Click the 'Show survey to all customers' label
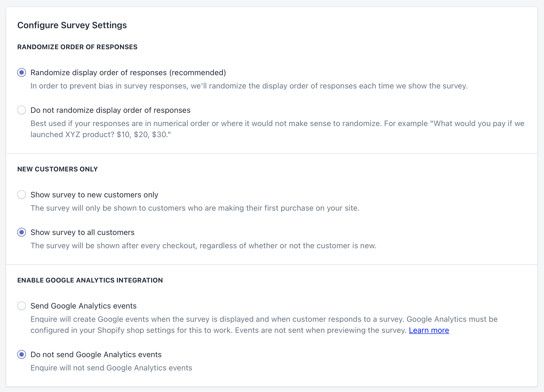Image resolution: width=544 pixels, height=392 pixels. pyautogui.click(x=82, y=232)
